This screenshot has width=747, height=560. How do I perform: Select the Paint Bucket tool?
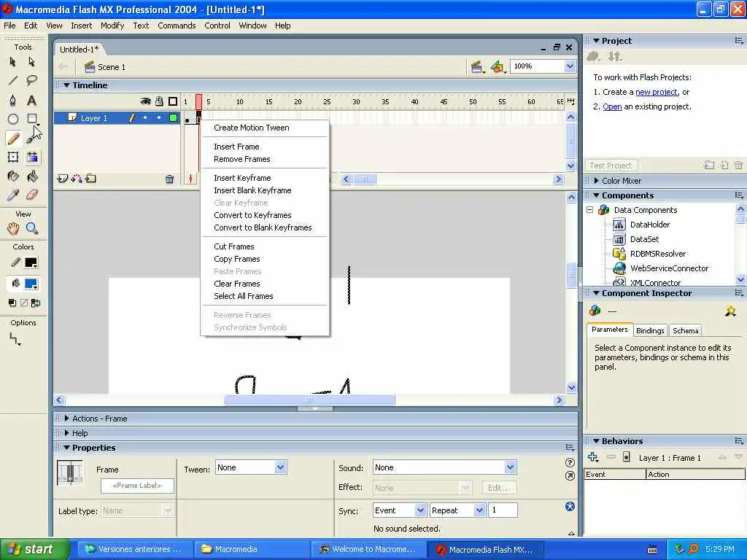(x=31, y=176)
